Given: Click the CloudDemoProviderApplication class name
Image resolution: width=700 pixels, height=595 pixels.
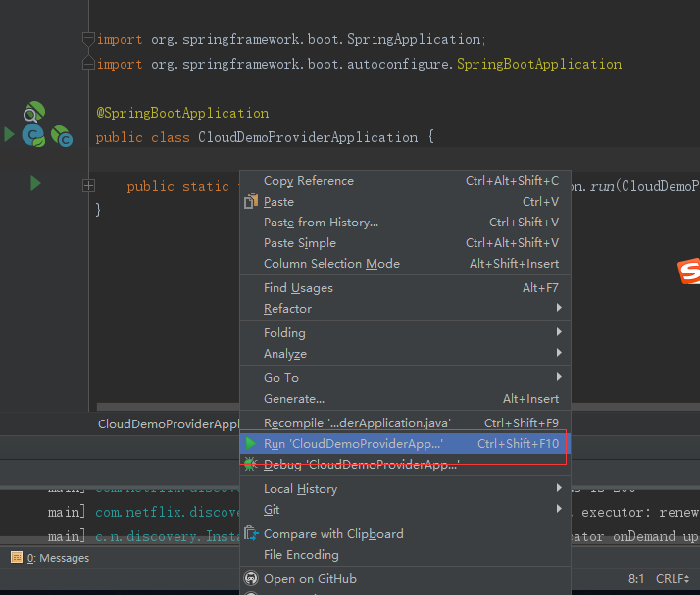Looking at the screenshot, I should pyautogui.click(x=308, y=137).
